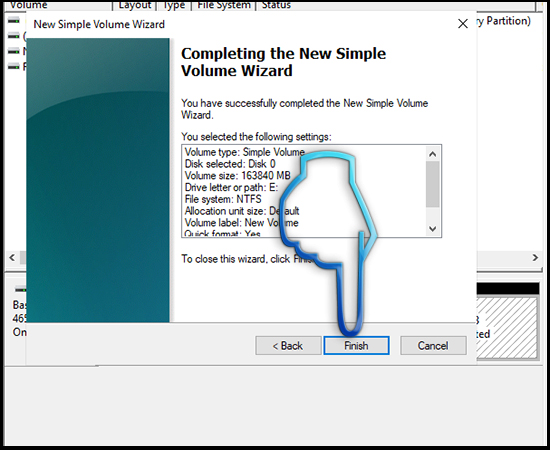The image size is (550, 450).
Task: Sort by the Type column header
Action: (174, 5)
